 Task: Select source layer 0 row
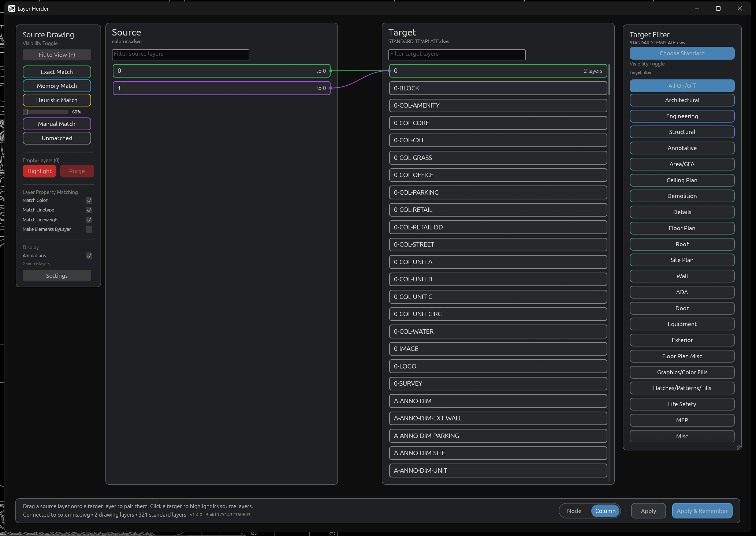coord(221,71)
